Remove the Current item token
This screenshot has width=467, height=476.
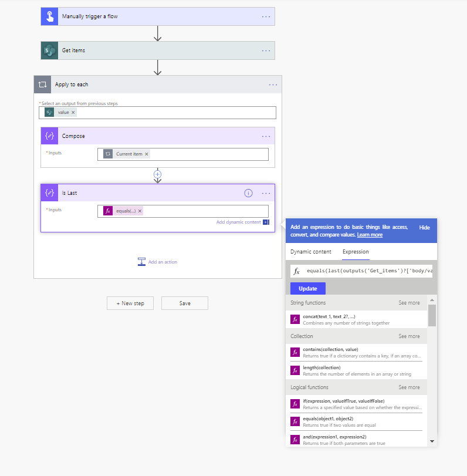click(x=147, y=154)
